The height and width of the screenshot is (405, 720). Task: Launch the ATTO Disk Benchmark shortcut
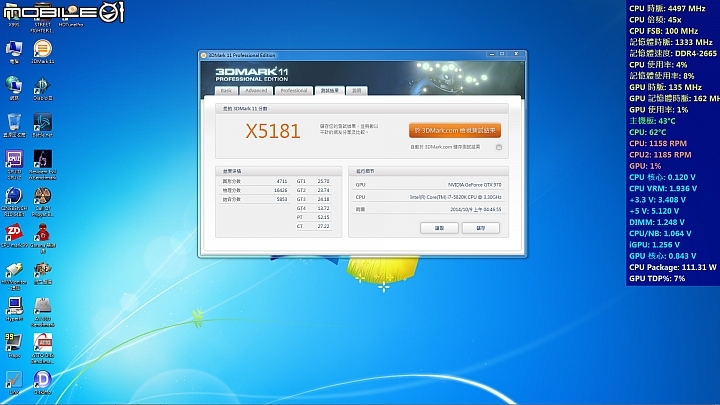tap(43, 349)
